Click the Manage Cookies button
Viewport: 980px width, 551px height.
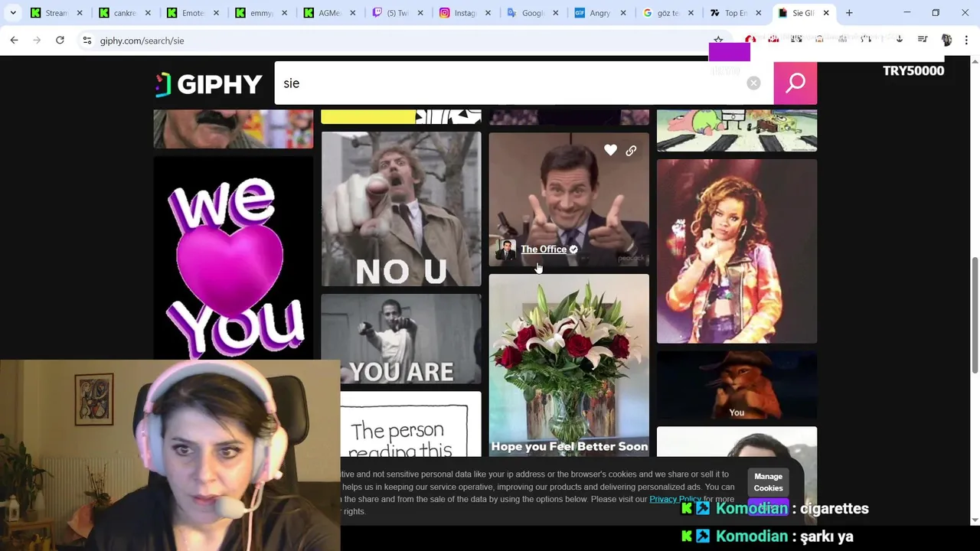(768, 482)
